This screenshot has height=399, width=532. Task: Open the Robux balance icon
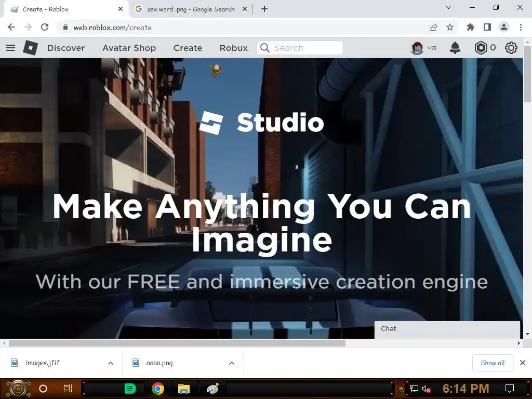481,48
